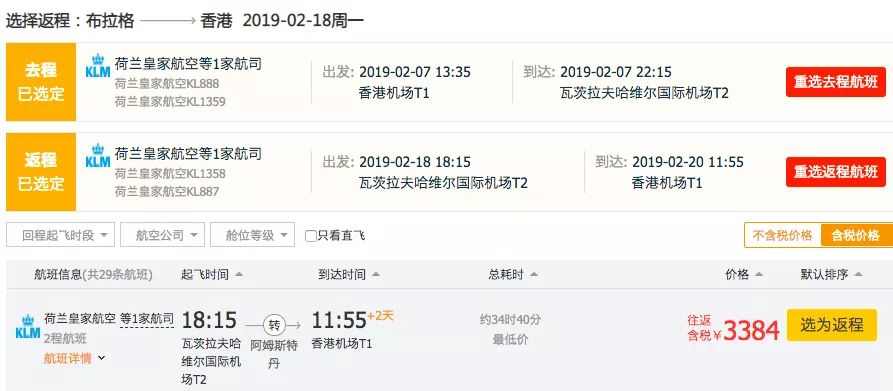Image resolution: width=893 pixels, height=391 pixels.
Task: Click the KLM logo in flight results list
Action: click(x=28, y=327)
